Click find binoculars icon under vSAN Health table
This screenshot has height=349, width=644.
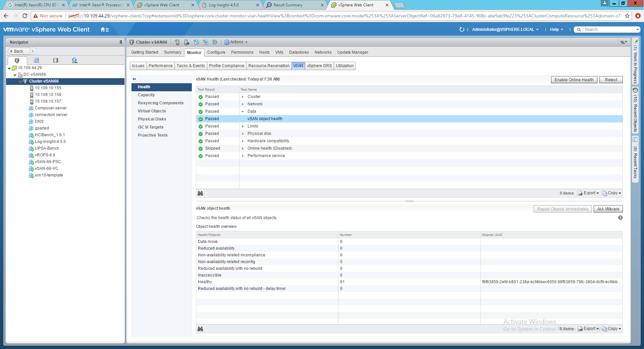click(200, 193)
